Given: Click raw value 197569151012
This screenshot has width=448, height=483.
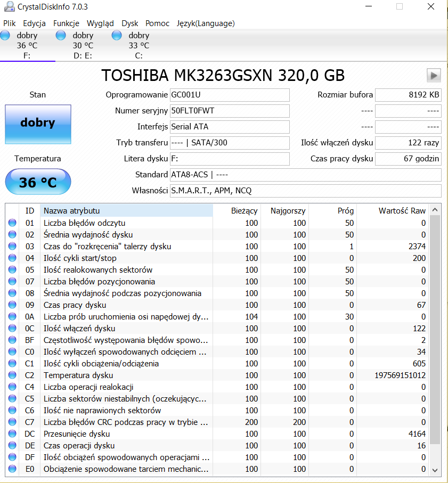Looking at the screenshot, I should pos(400,375).
